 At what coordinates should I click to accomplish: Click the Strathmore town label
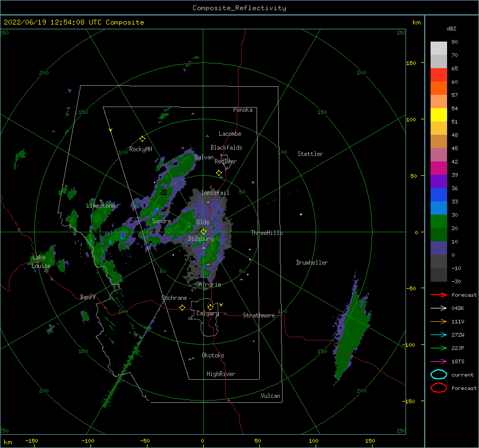259,315
